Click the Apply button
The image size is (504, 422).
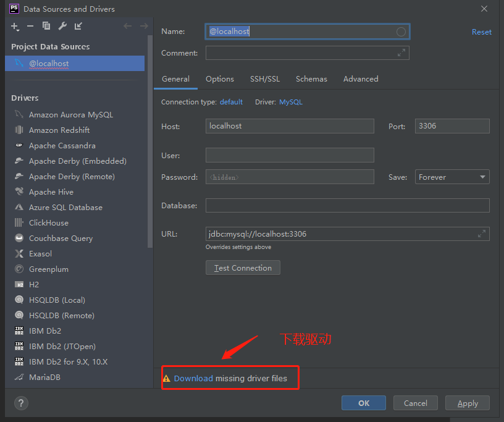point(468,403)
